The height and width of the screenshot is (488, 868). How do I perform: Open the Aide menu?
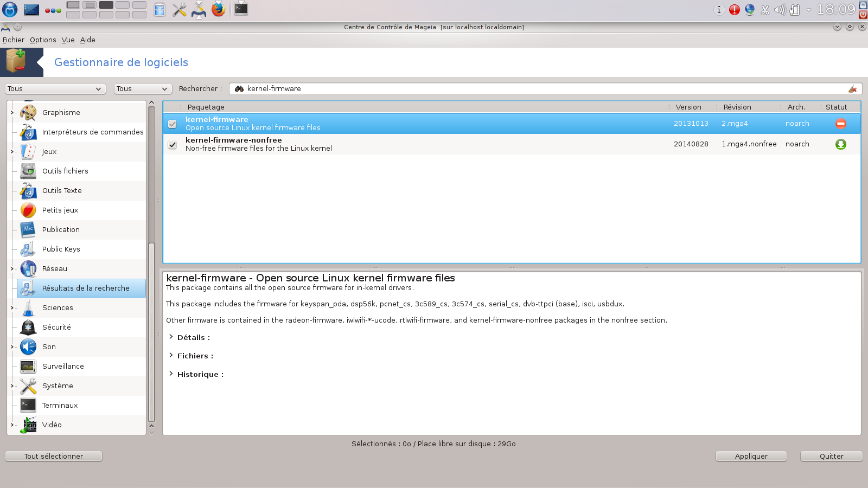(88, 40)
